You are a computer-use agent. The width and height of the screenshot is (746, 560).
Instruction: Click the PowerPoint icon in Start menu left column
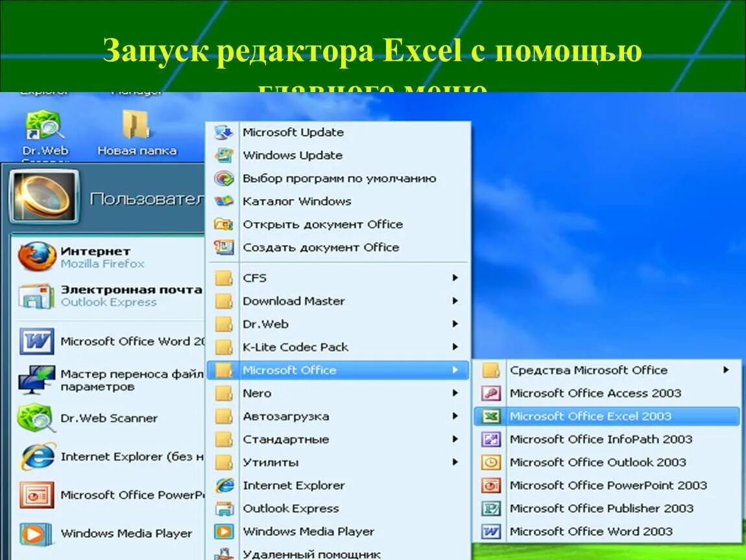tap(36, 495)
